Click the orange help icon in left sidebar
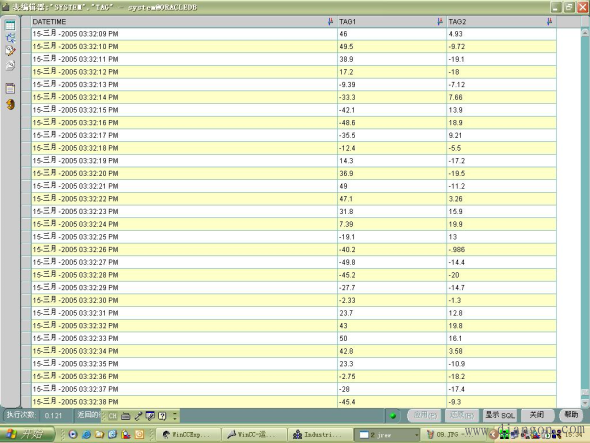Screen dimensions: 590x443 pos(11,104)
